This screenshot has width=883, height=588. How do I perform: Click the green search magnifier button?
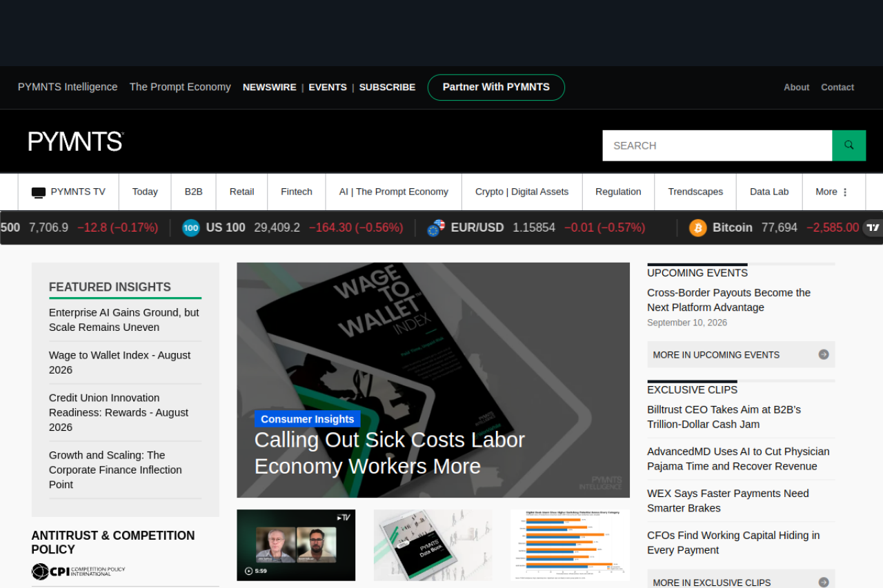[x=849, y=145]
